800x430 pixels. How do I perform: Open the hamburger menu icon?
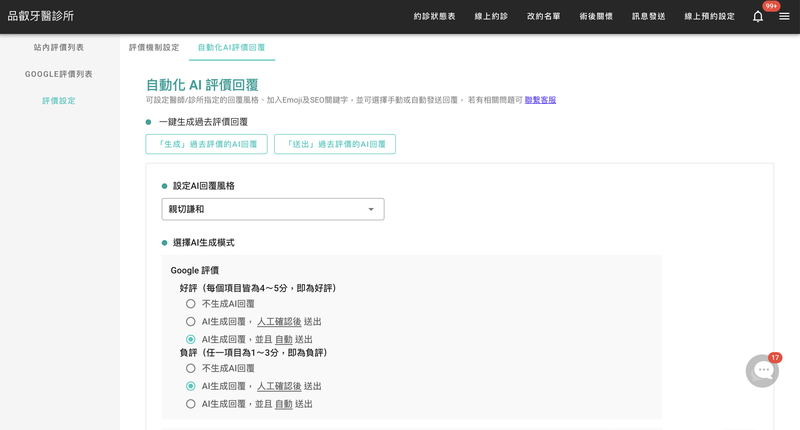[784, 16]
